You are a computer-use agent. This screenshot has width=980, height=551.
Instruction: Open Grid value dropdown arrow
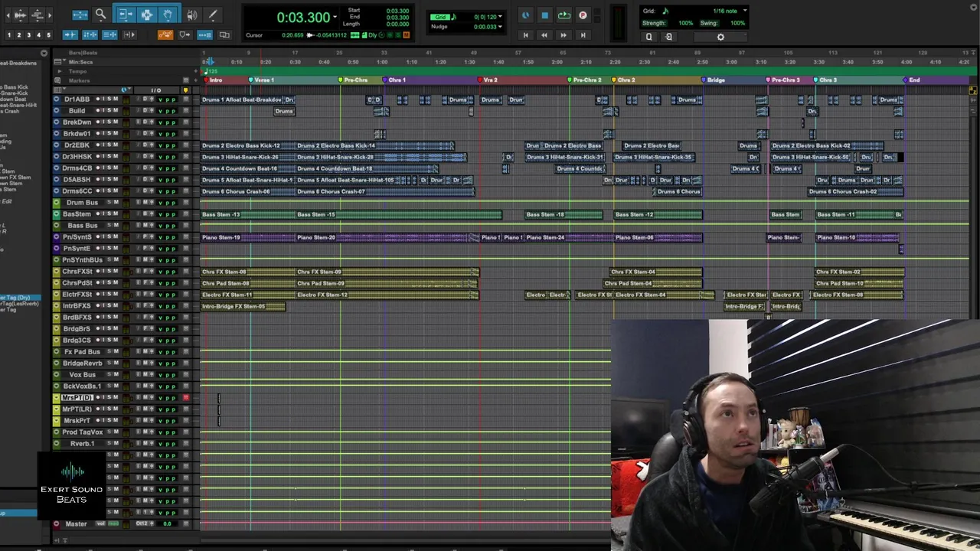point(500,17)
